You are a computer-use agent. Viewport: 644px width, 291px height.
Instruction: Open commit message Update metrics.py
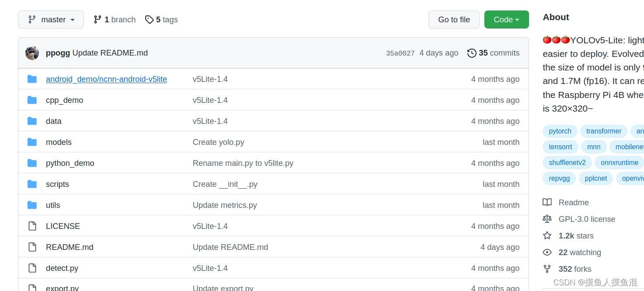coord(225,205)
